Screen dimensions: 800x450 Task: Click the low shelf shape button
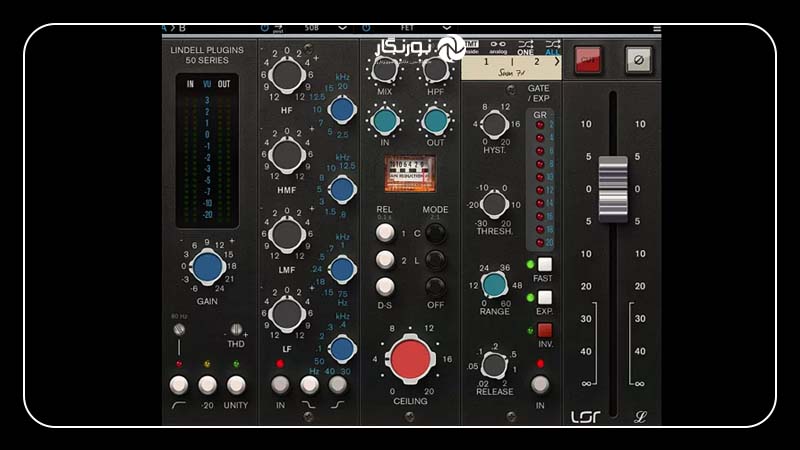[x=309, y=385]
